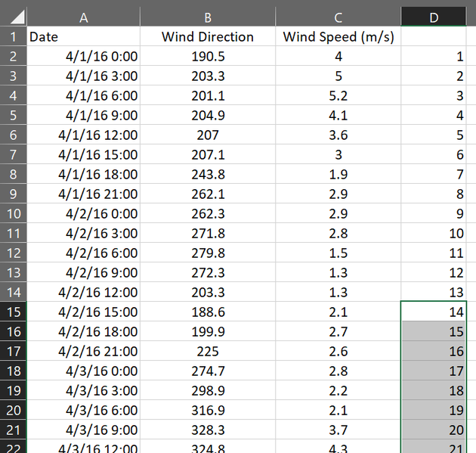Click wind speed value 1.9
This screenshot has height=453, width=476.
[x=338, y=174]
